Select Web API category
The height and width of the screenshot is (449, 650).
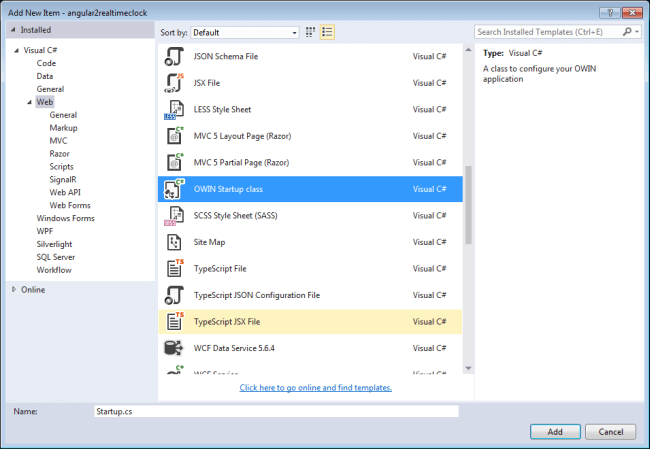pyautogui.click(x=65, y=192)
